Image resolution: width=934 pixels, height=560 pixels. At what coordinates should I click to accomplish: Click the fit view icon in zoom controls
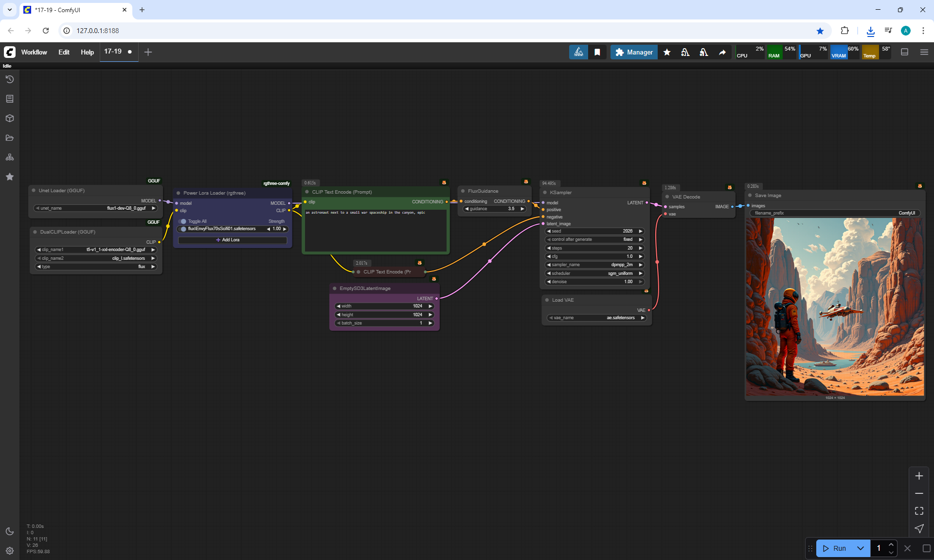coord(919,511)
